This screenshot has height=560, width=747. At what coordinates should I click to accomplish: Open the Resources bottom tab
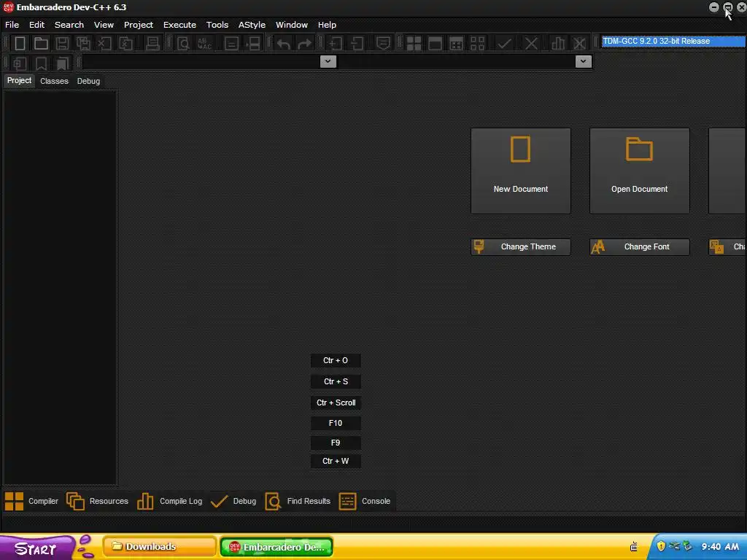(98, 501)
